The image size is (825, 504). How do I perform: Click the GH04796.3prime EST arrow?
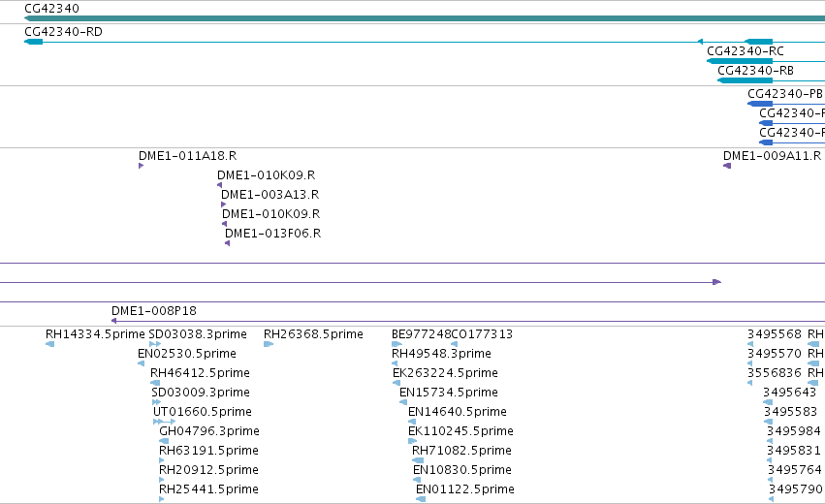164,441
